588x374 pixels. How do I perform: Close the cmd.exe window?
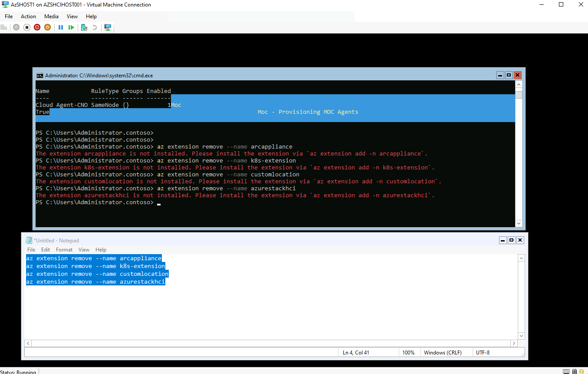(518, 75)
